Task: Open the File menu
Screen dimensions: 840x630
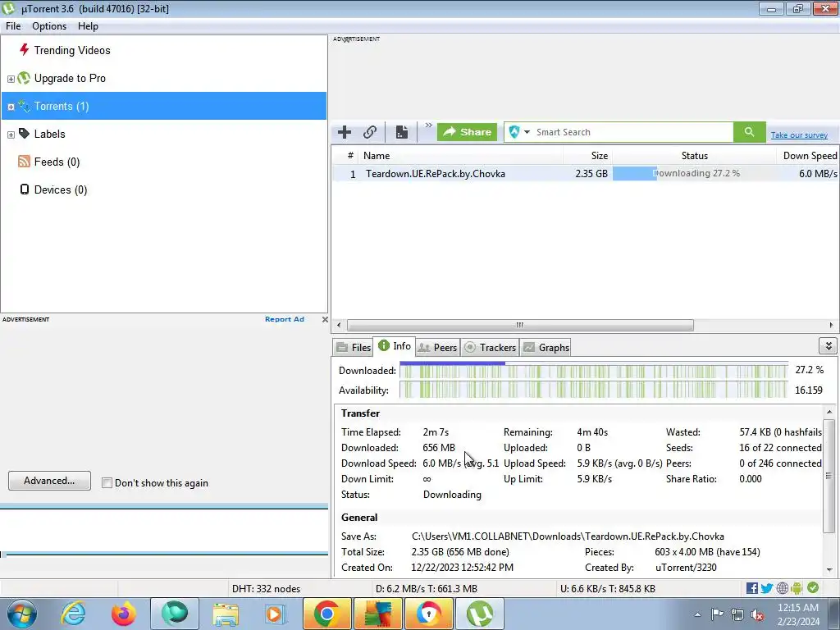Action: pyautogui.click(x=13, y=26)
